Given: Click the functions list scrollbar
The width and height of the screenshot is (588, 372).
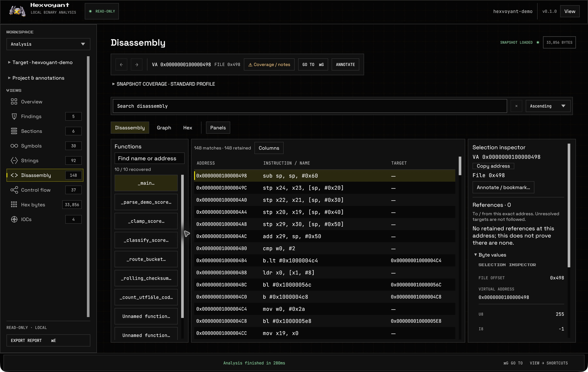Looking at the screenshot, I should tap(182, 246).
